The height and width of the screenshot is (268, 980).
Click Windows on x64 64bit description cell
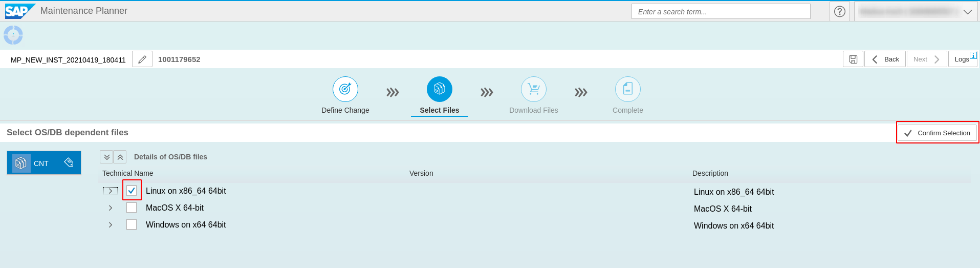click(x=734, y=225)
